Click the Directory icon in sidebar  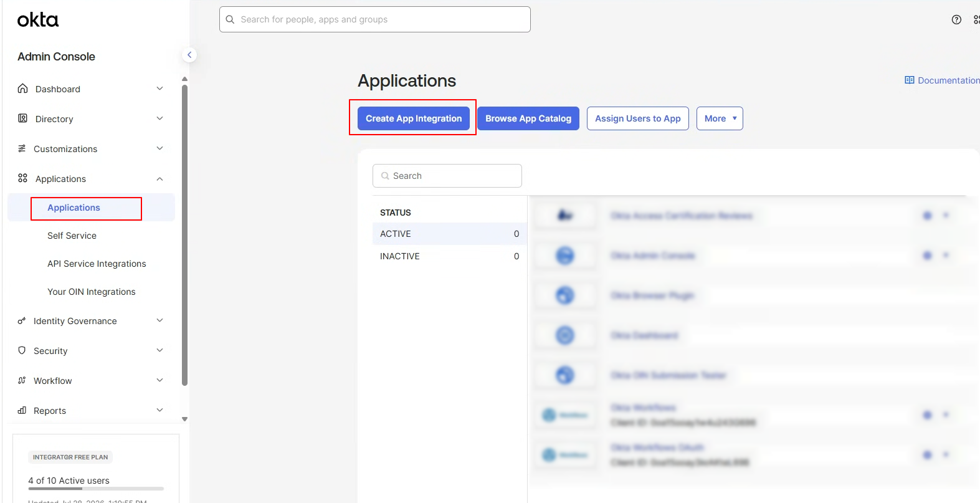[22, 118]
